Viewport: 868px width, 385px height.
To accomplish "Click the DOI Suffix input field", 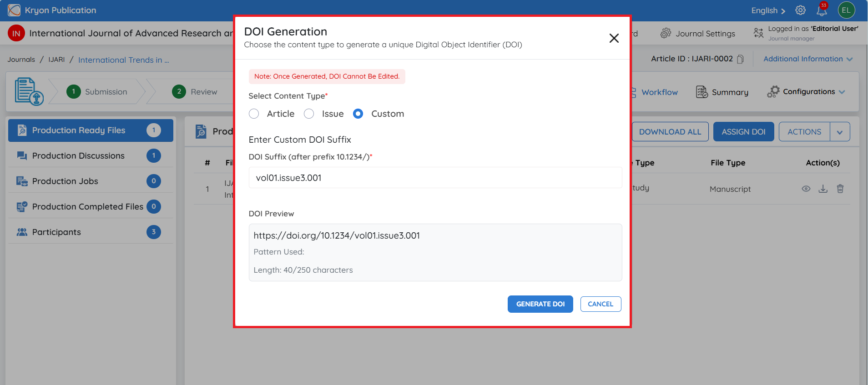I will pyautogui.click(x=435, y=178).
